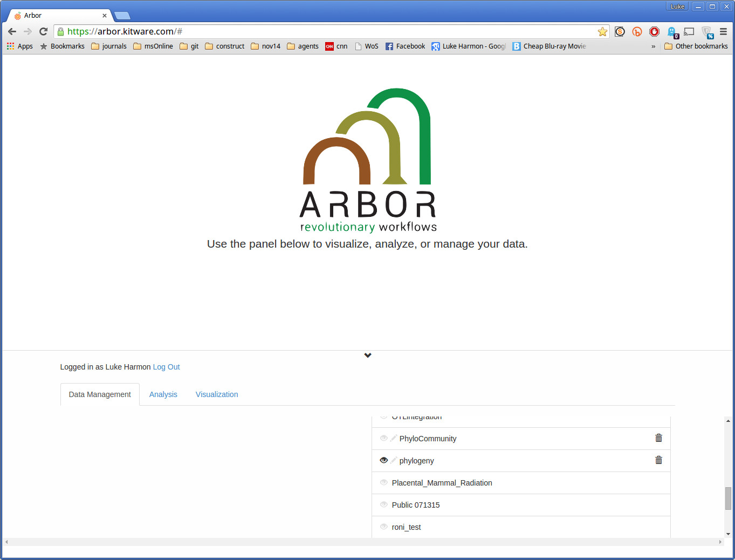Screen dimensions: 735x560
Task: Open the cnn bookmark
Action: [336, 46]
